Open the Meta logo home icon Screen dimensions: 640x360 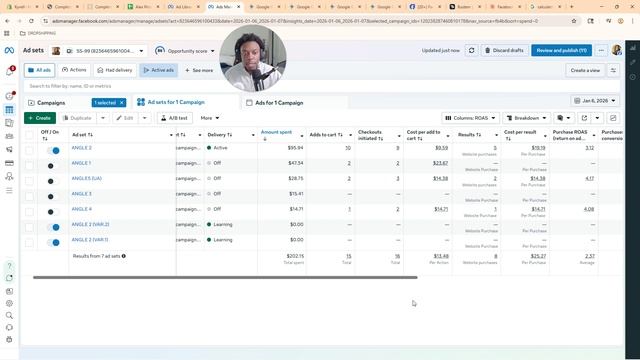coord(9,50)
